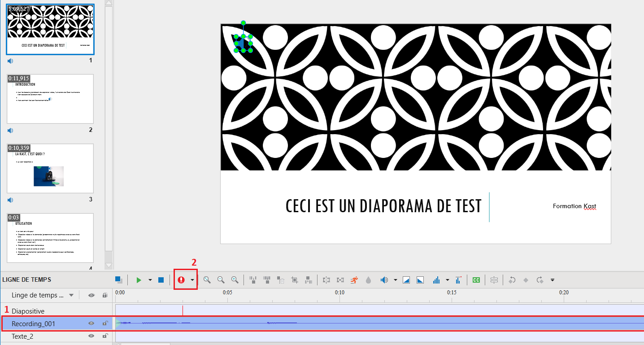The image size is (644, 345).
Task: Expand the play options dropdown arrow
Action: [x=150, y=280]
